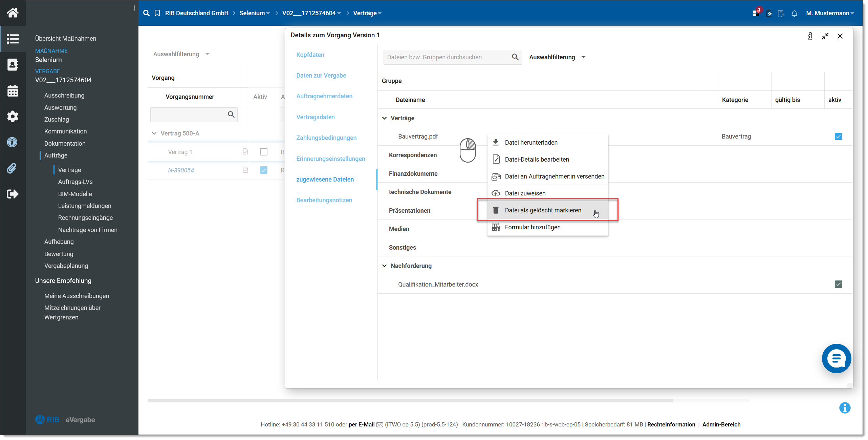Open the paperclip attachments sidebar icon
This screenshot has height=440, width=868.
click(x=12, y=168)
